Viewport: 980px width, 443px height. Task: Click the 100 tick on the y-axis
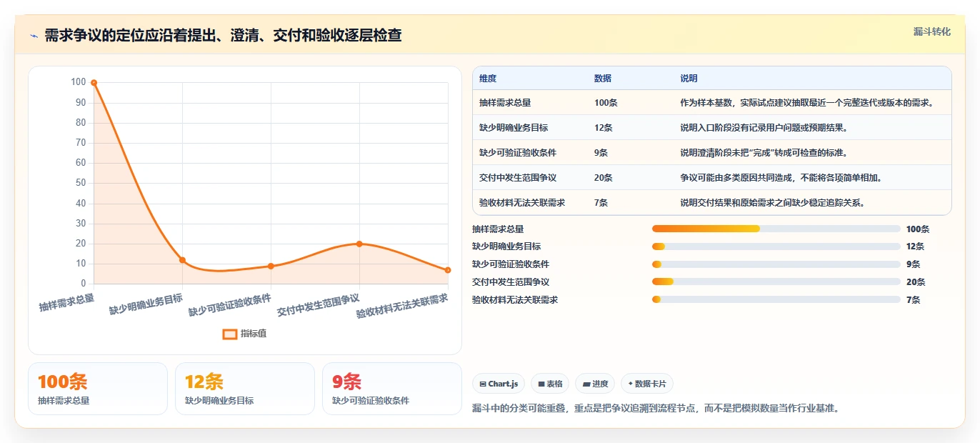(x=79, y=83)
